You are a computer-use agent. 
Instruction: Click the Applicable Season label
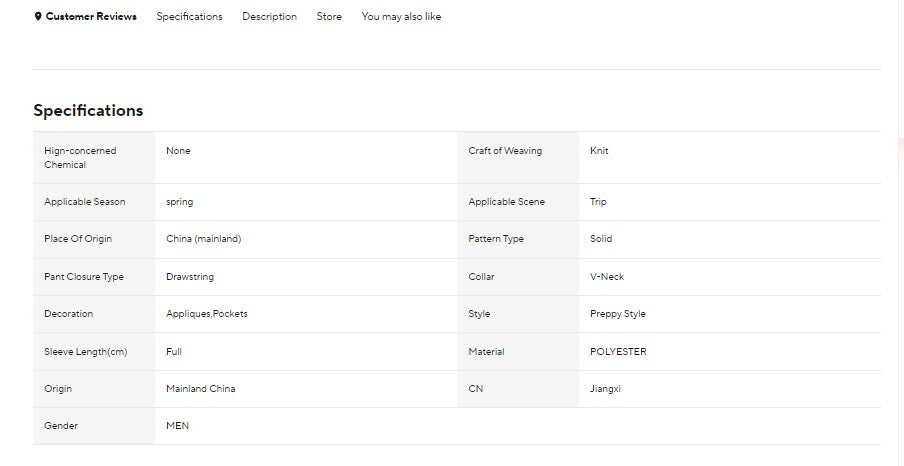85,202
